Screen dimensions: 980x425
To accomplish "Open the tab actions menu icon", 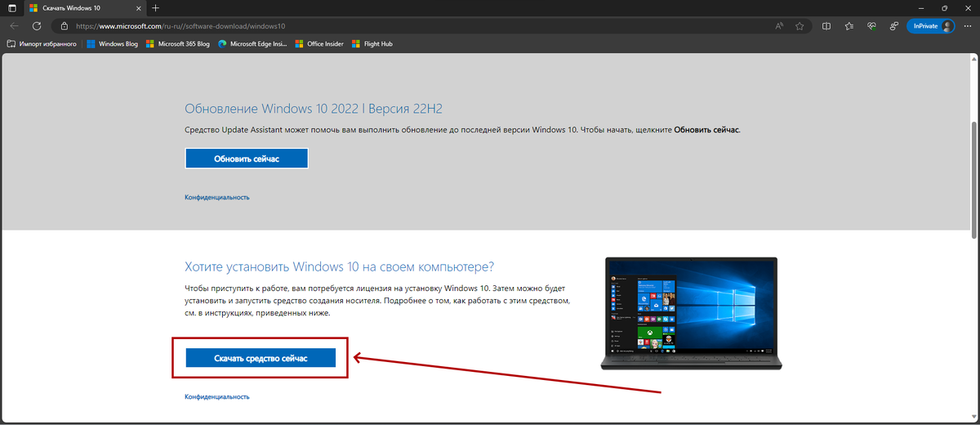I will coord(11,7).
